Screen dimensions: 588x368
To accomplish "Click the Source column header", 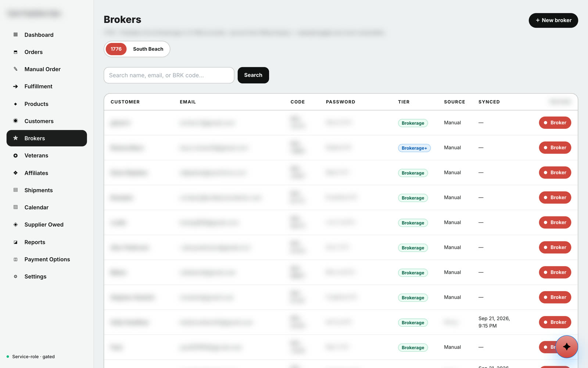I will tap(454, 102).
